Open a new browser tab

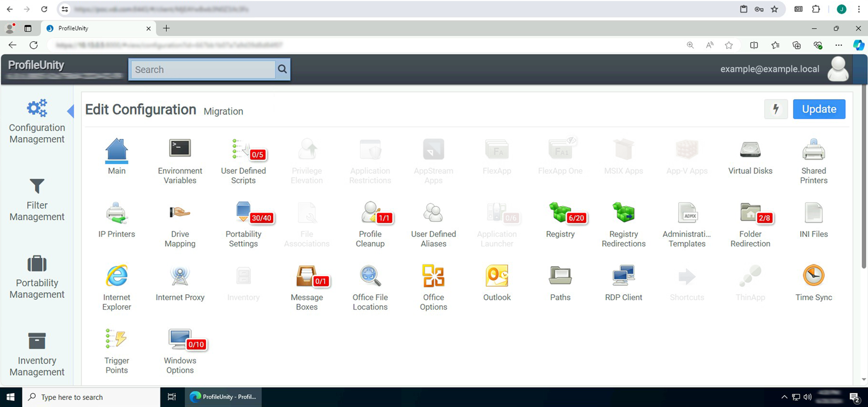coord(166,28)
